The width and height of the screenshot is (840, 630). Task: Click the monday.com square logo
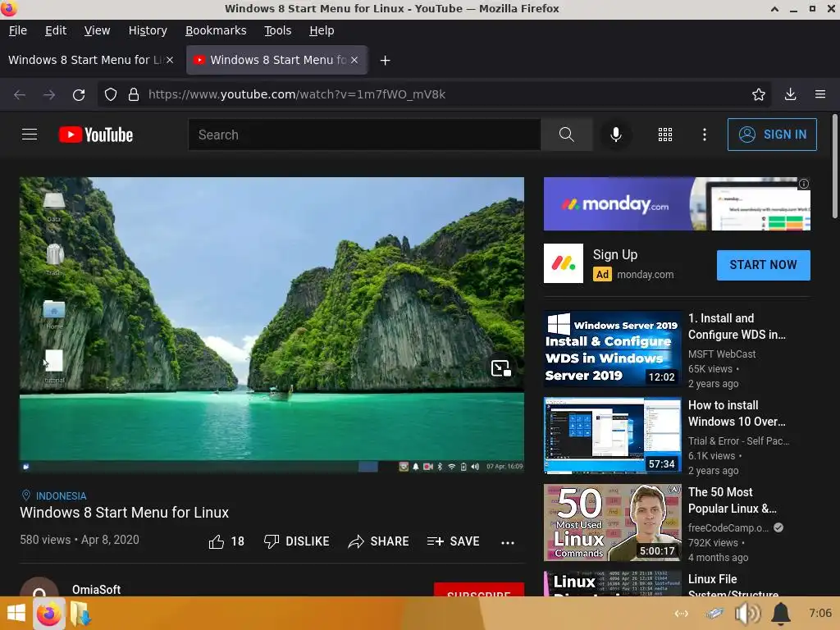(x=563, y=263)
